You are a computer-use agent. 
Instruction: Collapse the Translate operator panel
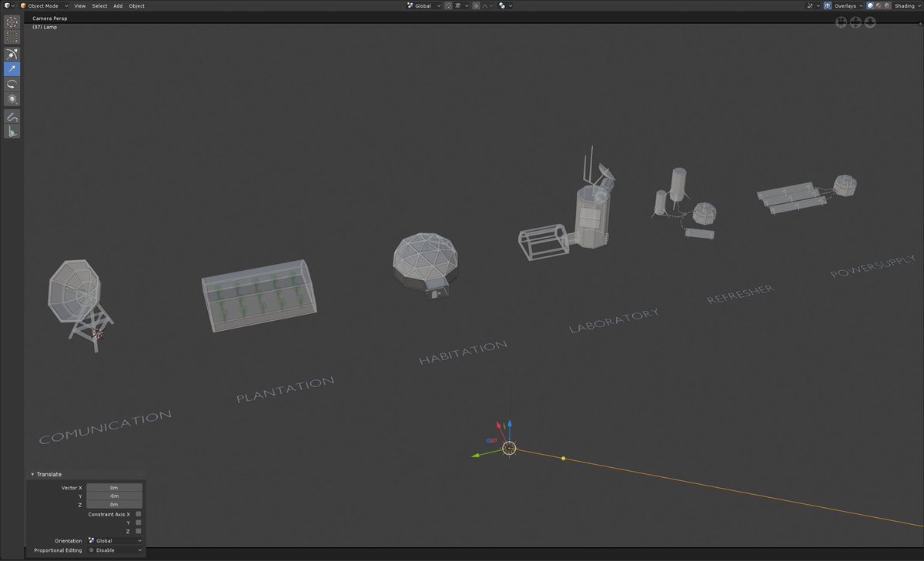pyautogui.click(x=32, y=474)
